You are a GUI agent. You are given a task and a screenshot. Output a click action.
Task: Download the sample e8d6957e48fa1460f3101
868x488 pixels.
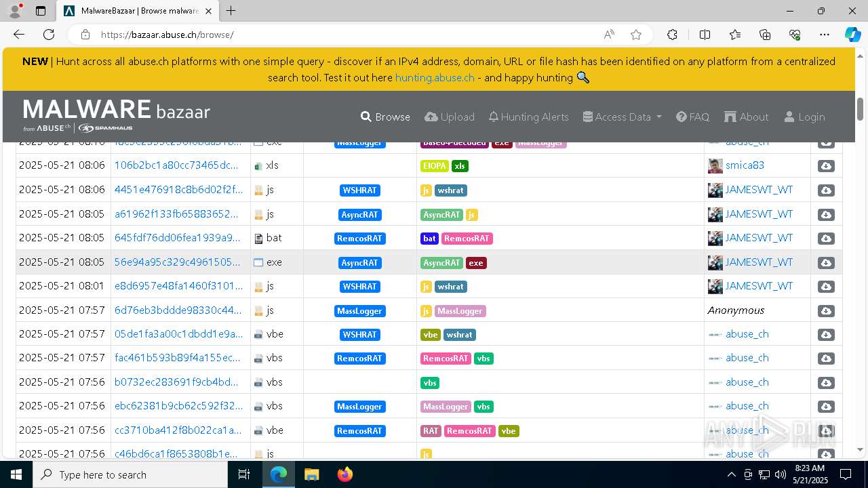point(825,287)
